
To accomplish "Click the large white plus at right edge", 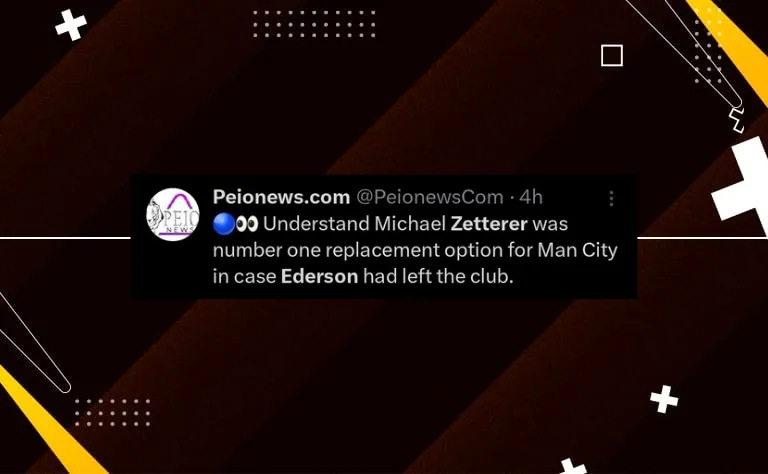I will click(742, 186).
